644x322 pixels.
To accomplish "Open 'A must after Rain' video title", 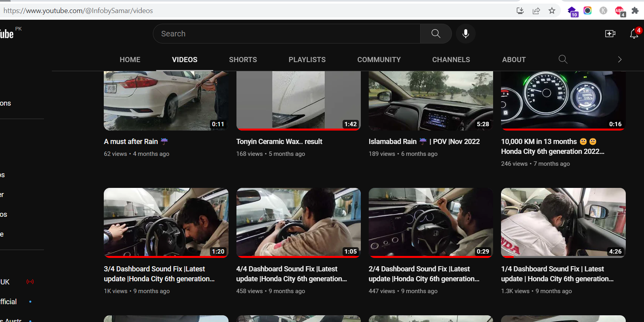I will (136, 142).
